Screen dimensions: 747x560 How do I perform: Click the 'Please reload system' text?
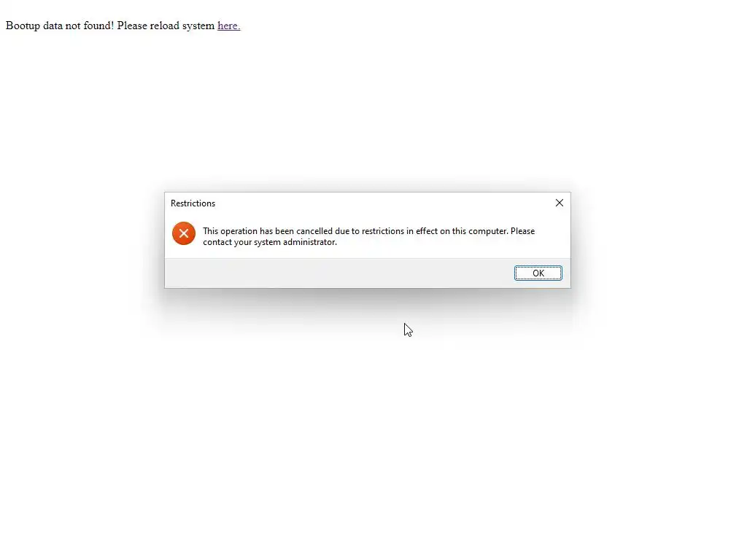coord(166,26)
